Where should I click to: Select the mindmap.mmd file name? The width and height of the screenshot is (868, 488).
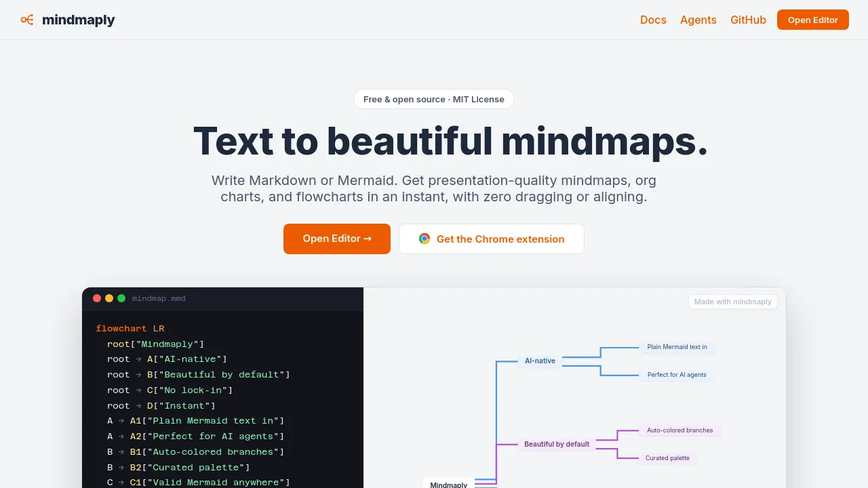pyautogui.click(x=159, y=298)
